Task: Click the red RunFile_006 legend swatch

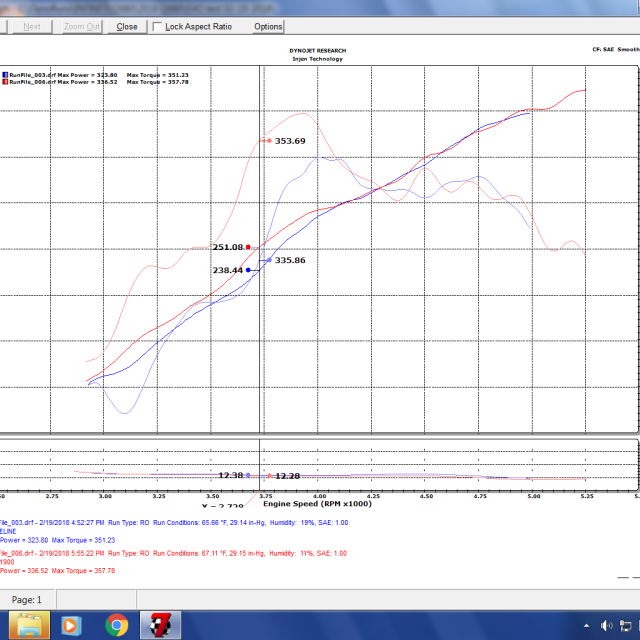Action: pyautogui.click(x=4, y=83)
